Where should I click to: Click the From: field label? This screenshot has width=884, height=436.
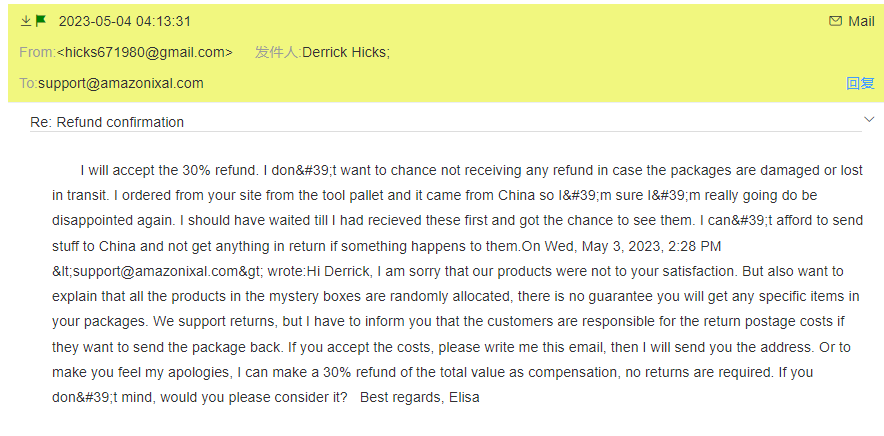[x=37, y=52]
